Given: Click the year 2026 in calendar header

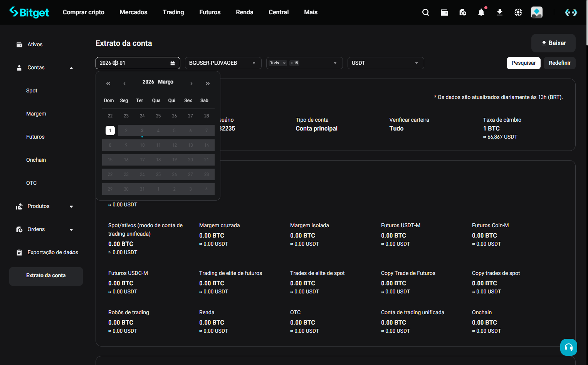Looking at the screenshot, I should pos(148,82).
